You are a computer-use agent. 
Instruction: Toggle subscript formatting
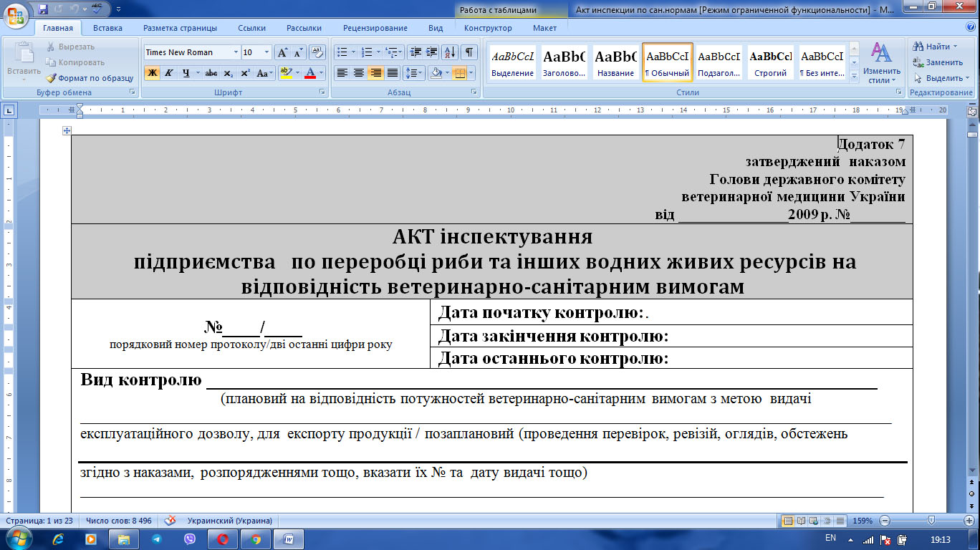pyautogui.click(x=228, y=73)
